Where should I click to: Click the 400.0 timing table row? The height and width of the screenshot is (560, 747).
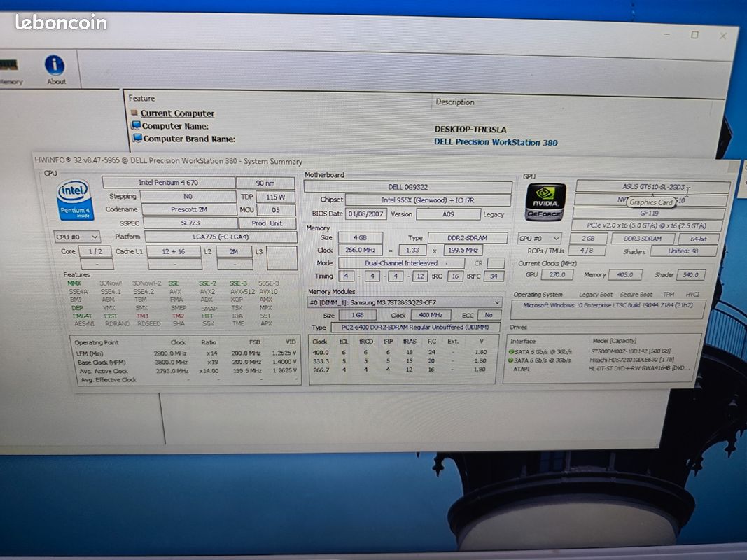click(x=400, y=352)
